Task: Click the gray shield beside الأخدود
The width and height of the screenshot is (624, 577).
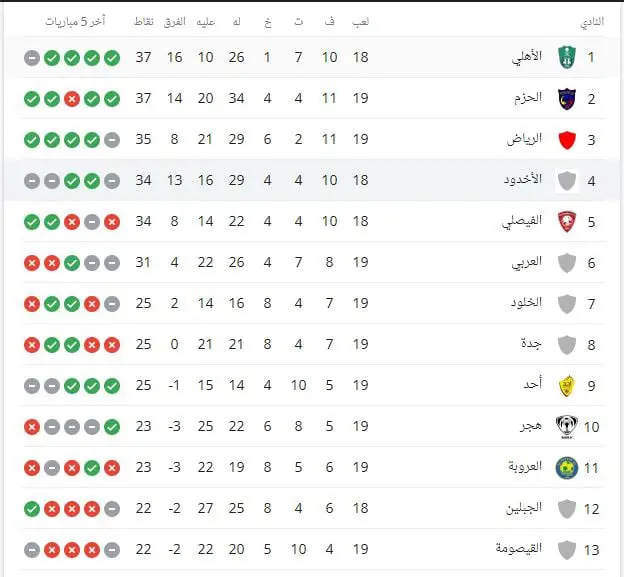Action: click(x=567, y=181)
